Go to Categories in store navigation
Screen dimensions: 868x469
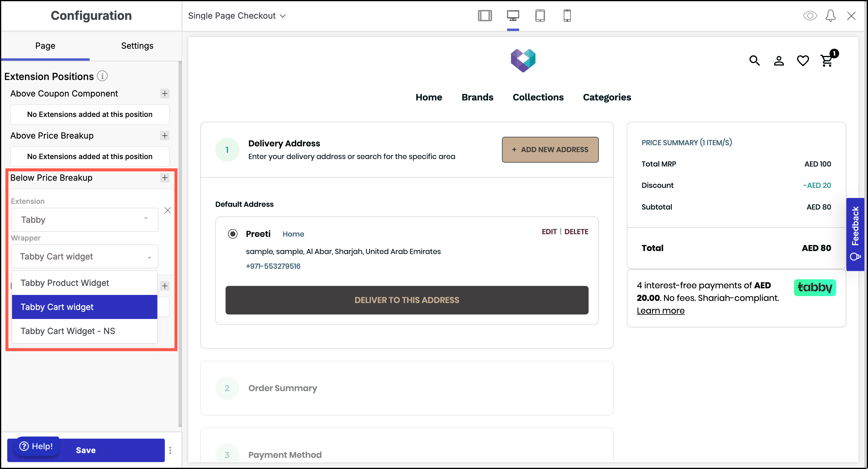[607, 97]
